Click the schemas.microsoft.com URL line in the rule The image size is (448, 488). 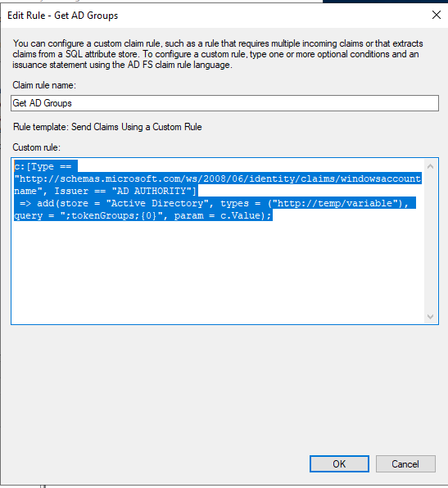coord(218,178)
